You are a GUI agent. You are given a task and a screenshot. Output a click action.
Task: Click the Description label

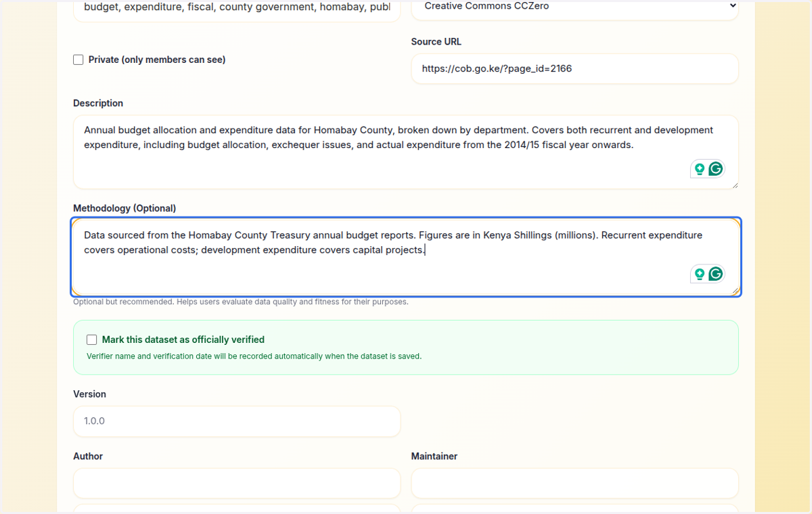tap(98, 103)
